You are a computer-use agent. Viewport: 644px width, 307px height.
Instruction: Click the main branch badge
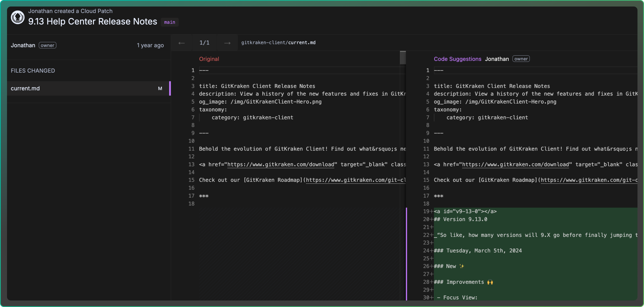coord(170,22)
